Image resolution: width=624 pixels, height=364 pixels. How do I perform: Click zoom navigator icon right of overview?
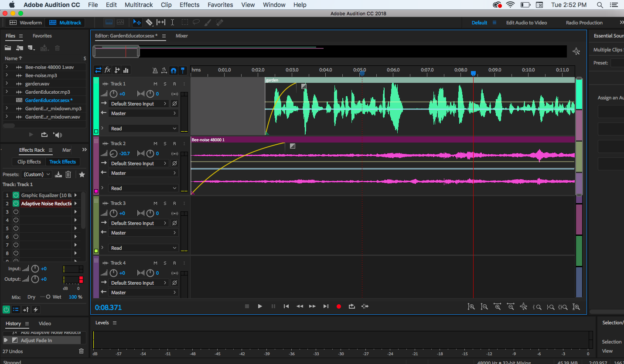576,51
